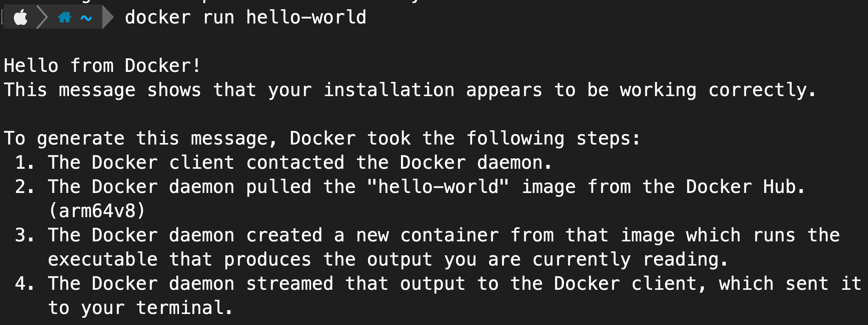
Task: Click the Apple logo in the prompt
Action: [x=21, y=17]
